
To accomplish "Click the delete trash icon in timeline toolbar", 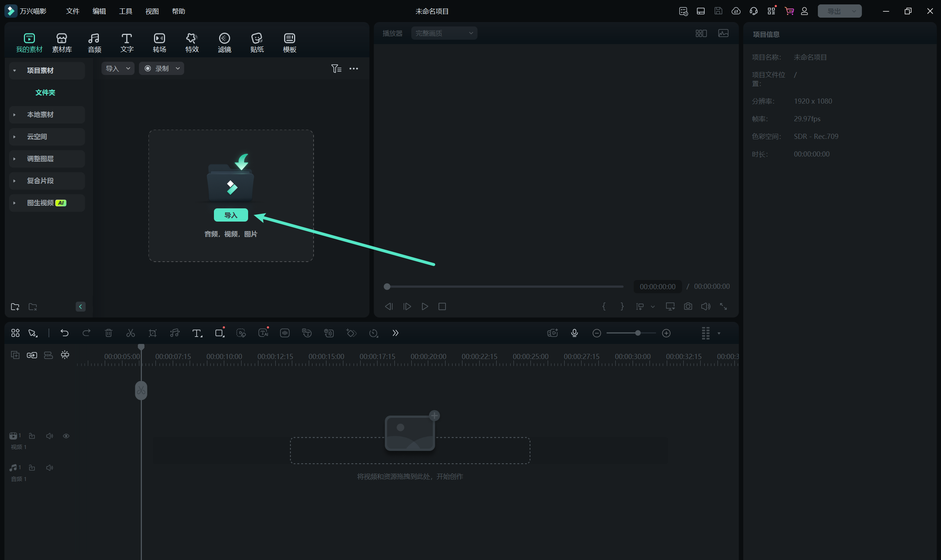I will (108, 333).
